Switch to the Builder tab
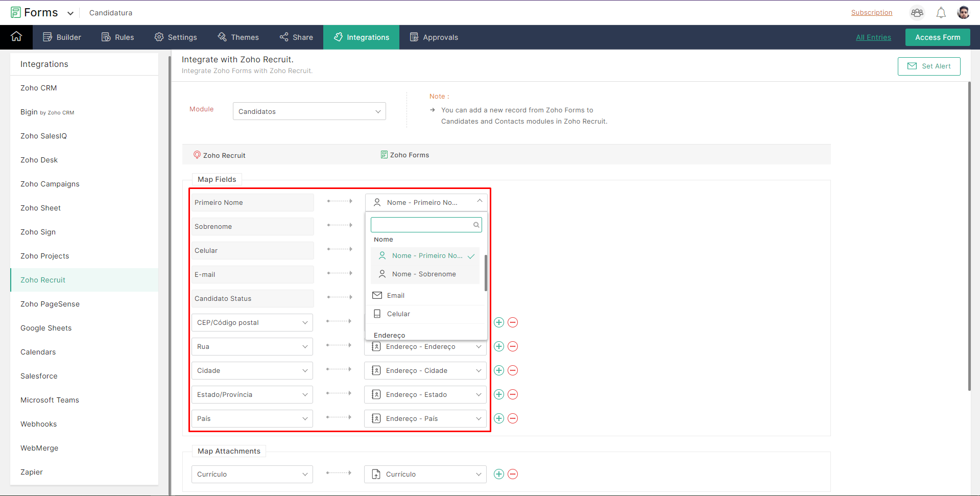 click(x=62, y=37)
